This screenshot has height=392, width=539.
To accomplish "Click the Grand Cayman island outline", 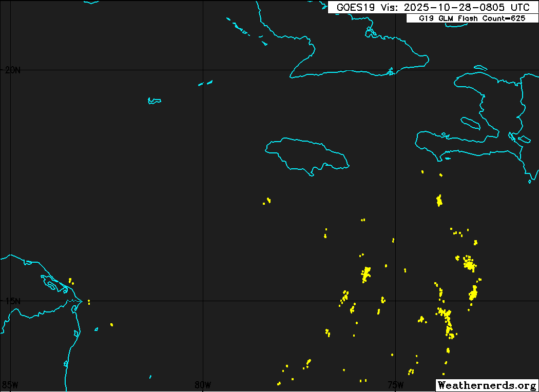I will click(154, 101).
